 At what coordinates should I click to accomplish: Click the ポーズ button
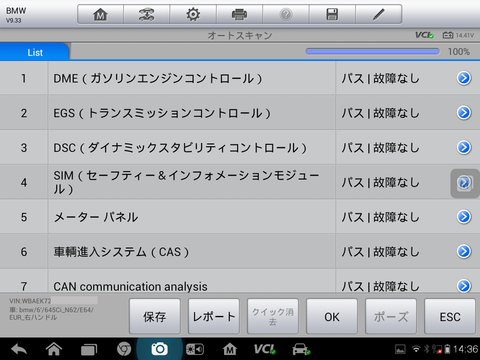click(x=391, y=316)
